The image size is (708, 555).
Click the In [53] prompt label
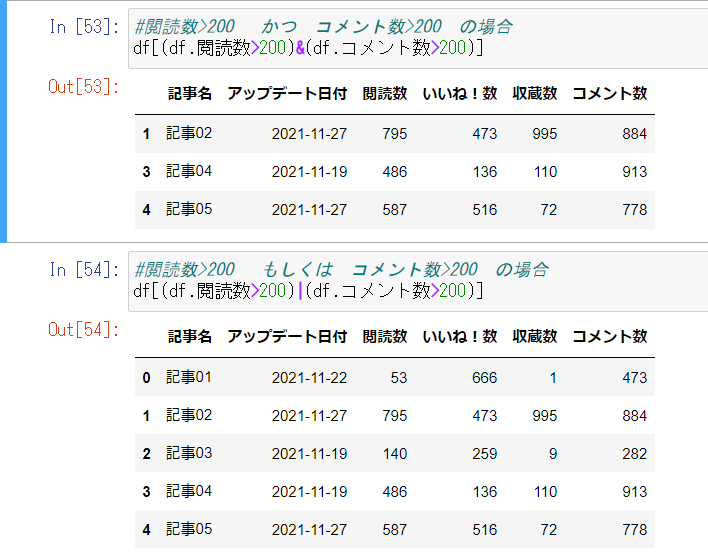pyautogui.click(x=83, y=27)
